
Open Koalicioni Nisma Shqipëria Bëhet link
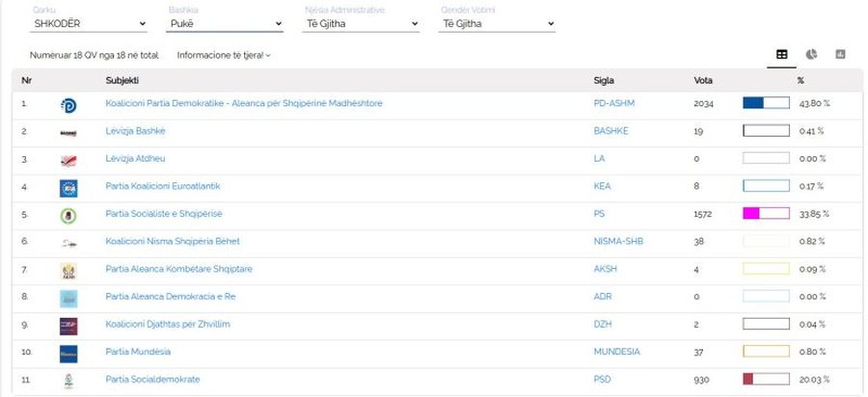pos(173,242)
